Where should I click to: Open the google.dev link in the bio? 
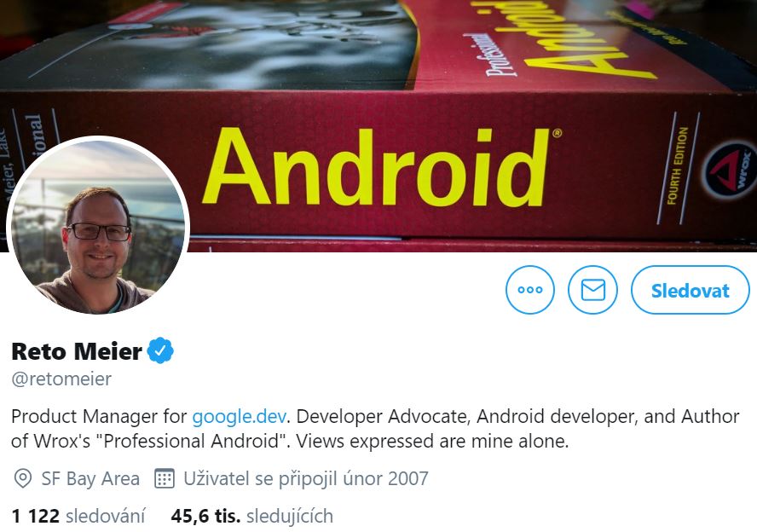click(240, 416)
